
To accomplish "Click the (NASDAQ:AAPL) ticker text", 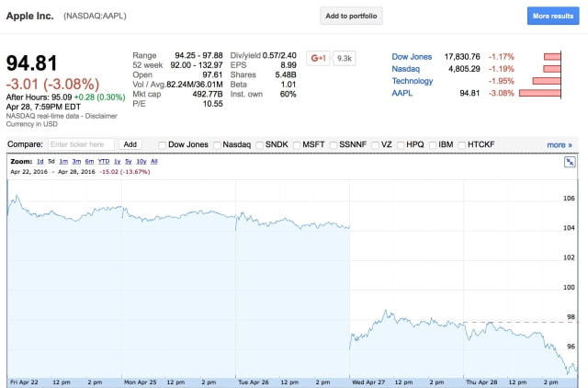I will point(95,16).
